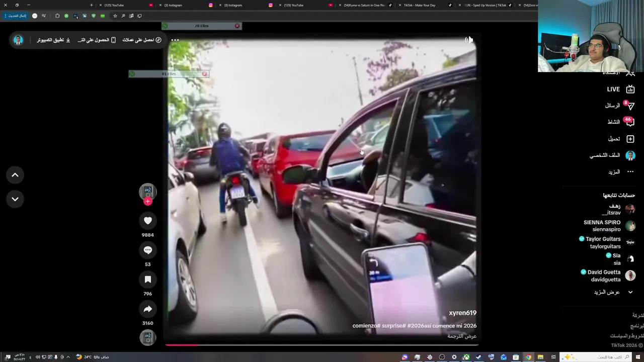
Task: Open the creator avatar above the follow badge
Action: [x=148, y=191]
